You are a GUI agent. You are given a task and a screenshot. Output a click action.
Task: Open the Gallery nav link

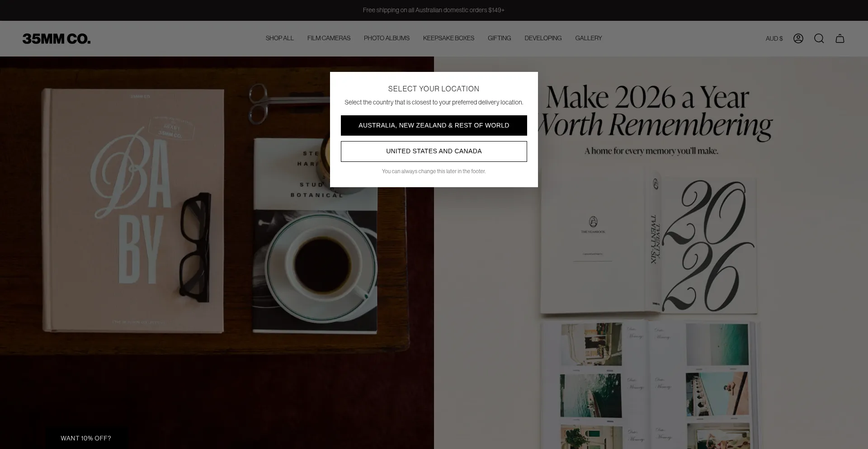588,38
